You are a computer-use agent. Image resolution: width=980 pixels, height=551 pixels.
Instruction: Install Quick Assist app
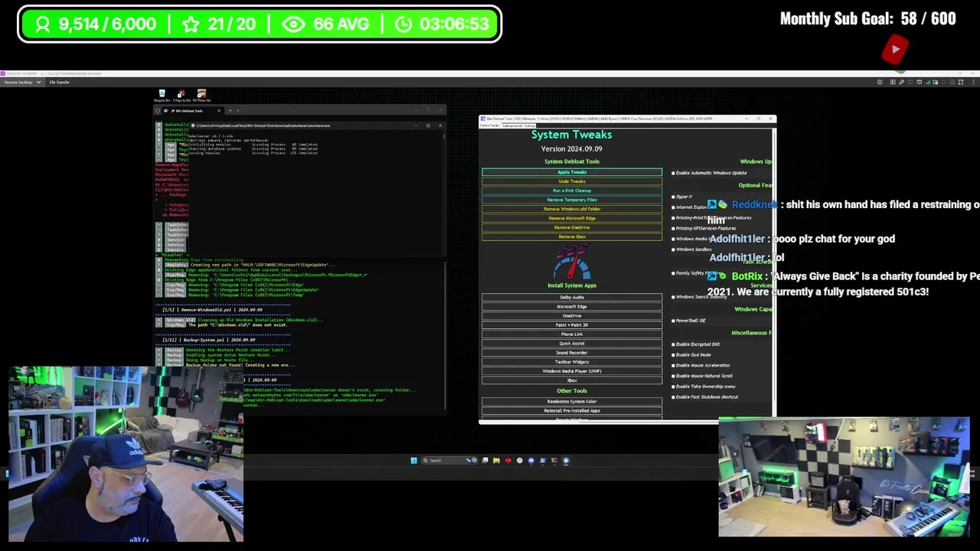pos(572,343)
